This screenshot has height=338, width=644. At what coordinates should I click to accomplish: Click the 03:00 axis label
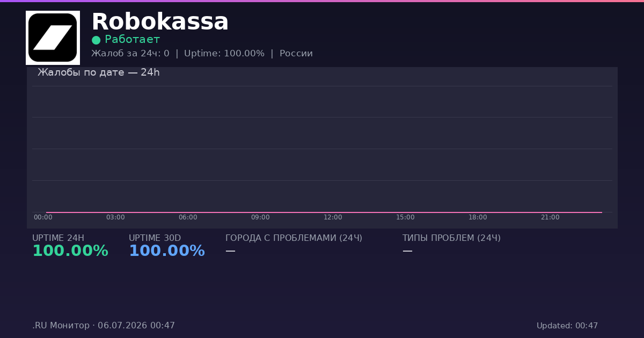(115, 217)
